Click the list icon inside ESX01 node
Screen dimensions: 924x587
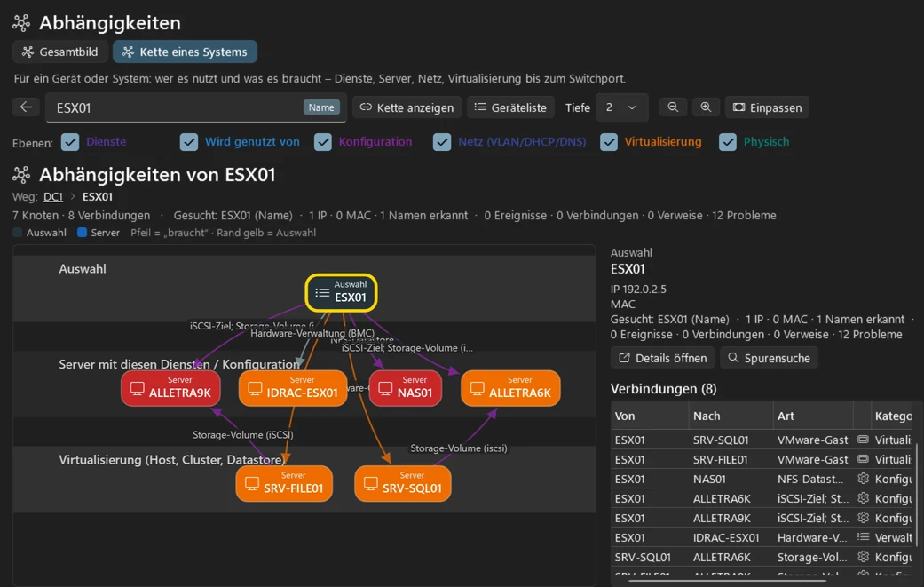tap(322, 292)
